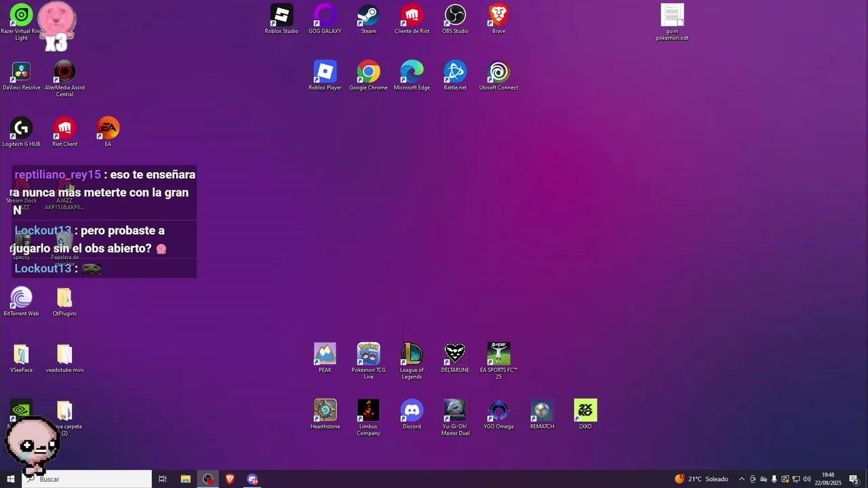Click the crossed-out cloud tray icon
The width and height of the screenshot is (868, 488).
coord(764,479)
